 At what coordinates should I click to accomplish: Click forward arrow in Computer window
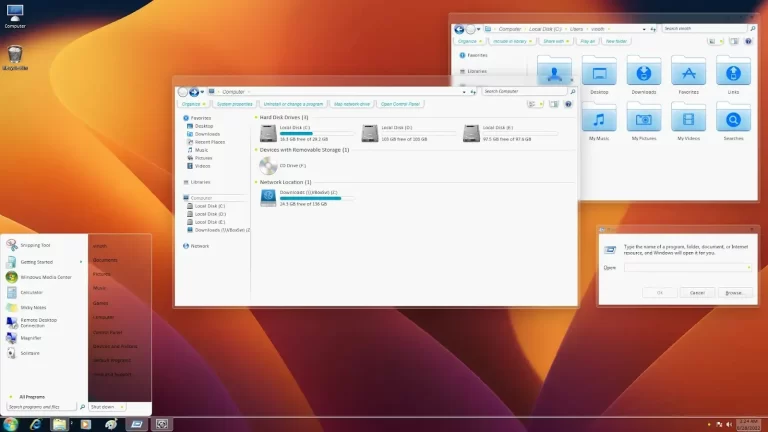tap(194, 92)
